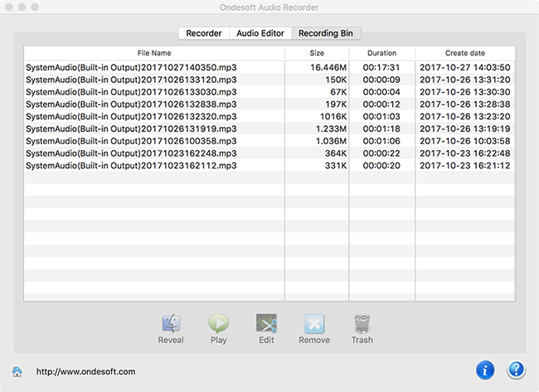Sort by Create date column header
539x392 pixels.
click(x=465, y=53)
